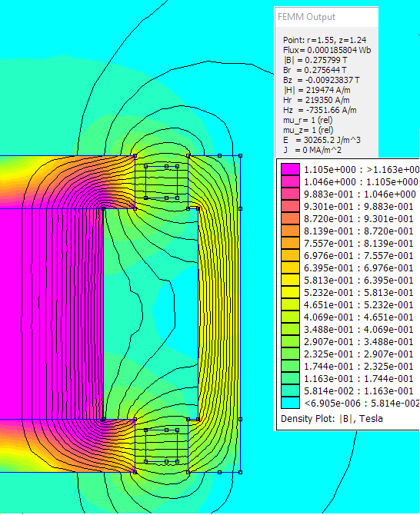Screen dimensions: 420x515
Task: Select the mu_r= 1 (rel) line
Action: pyautogui.click(x=308, y=120)
